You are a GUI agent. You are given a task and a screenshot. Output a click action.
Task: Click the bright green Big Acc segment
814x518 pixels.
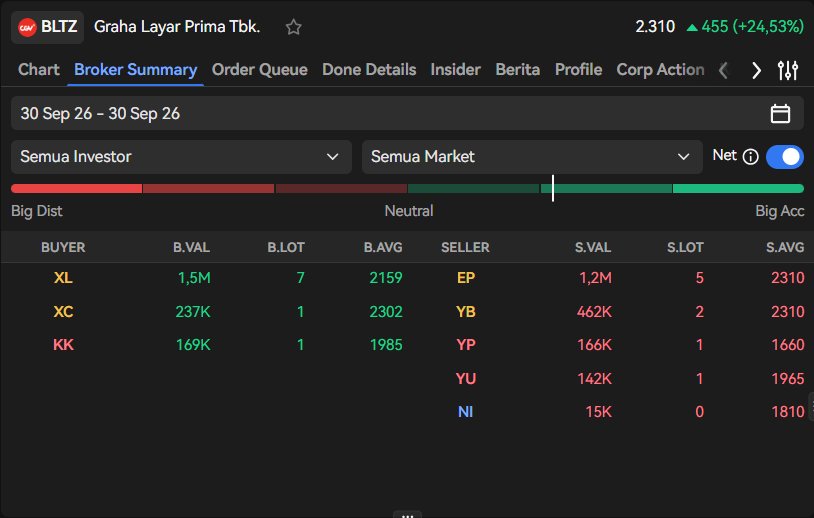coord(738,188)
